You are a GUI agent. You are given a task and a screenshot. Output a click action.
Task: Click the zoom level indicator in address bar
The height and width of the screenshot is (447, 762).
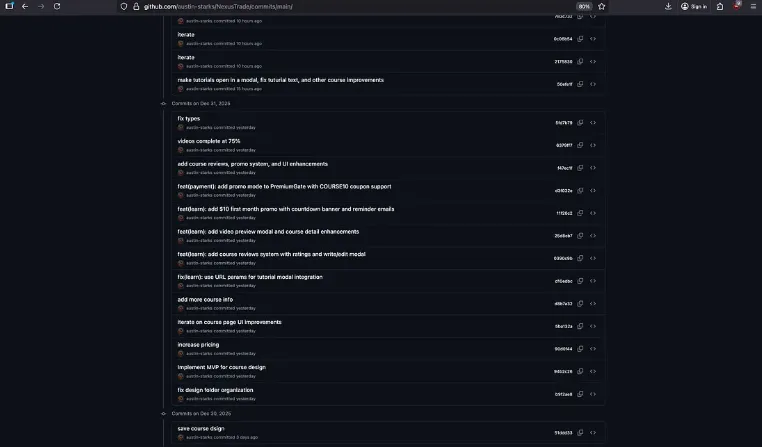tap(584, 6)
